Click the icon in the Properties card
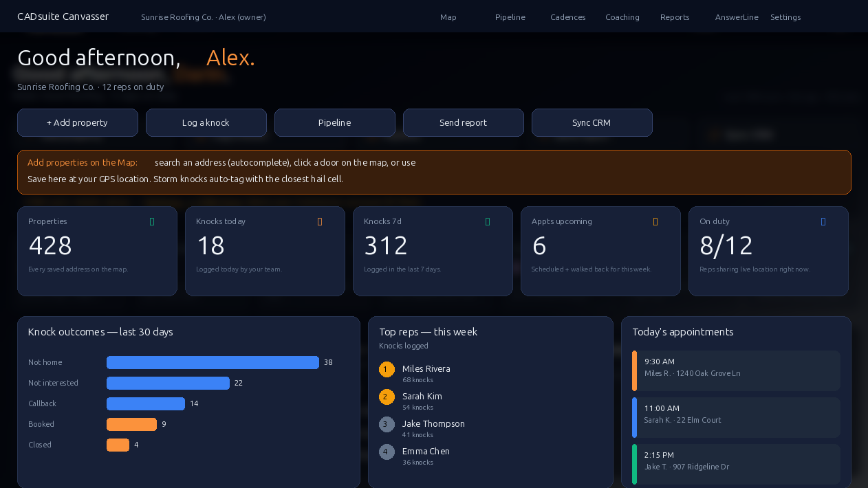The width and height of the screenshot is (868, 488). (x=152, y=222)
